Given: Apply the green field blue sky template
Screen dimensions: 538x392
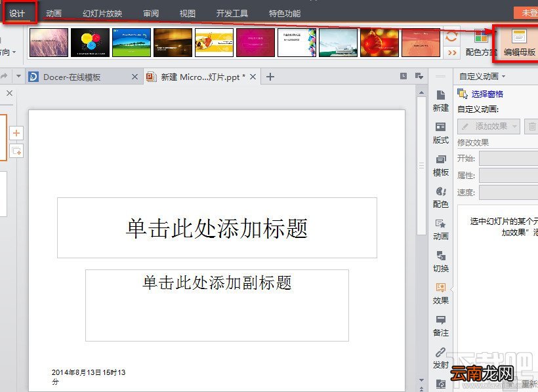Looking at the screenshot, I should coord(131,43).
